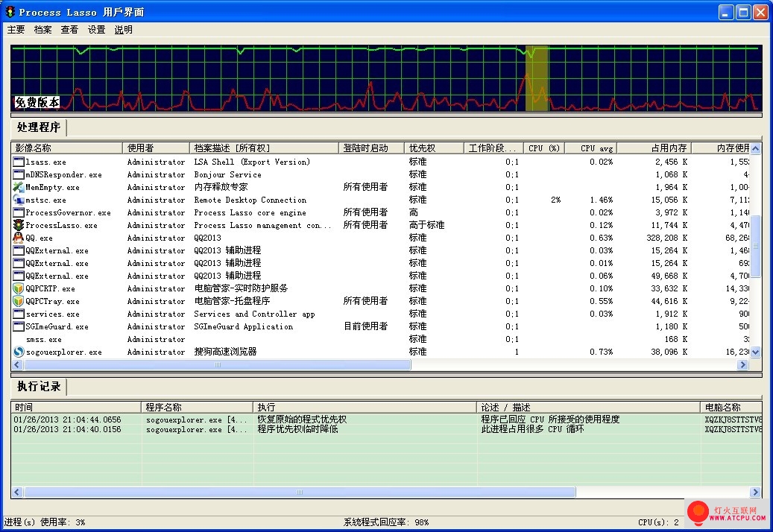Image resolution: width=773 pixels, height=532 pixels.
Task: Click process list scroll right arrow
Action: point(742,364)
